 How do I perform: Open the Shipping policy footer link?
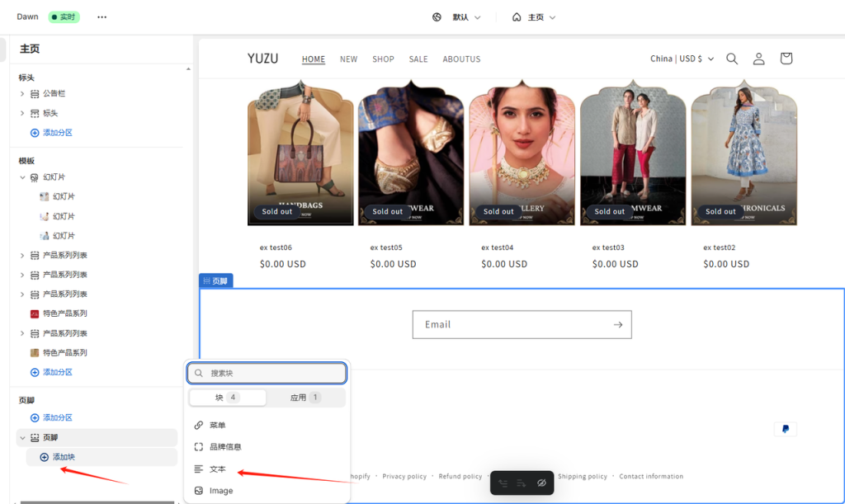[582, 476]
